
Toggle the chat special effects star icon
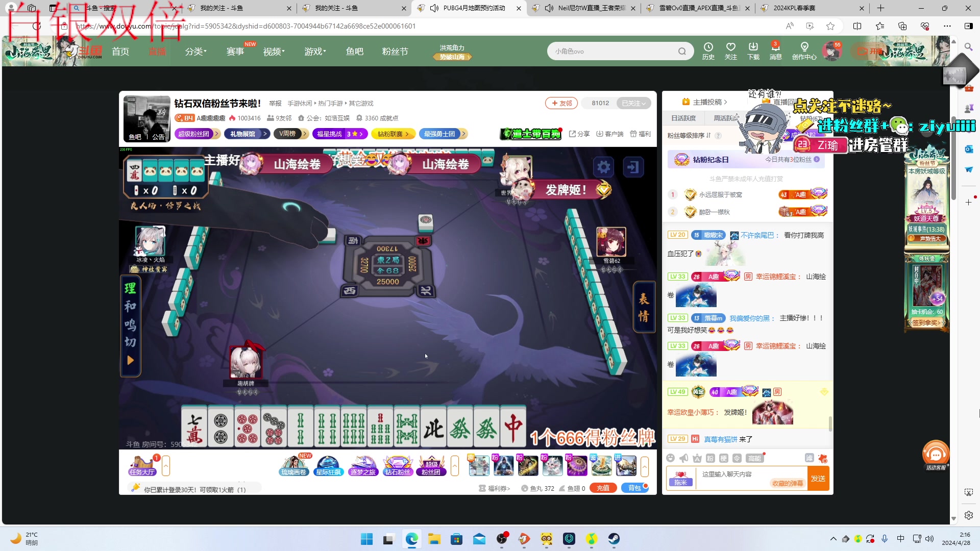pos(822,458)
